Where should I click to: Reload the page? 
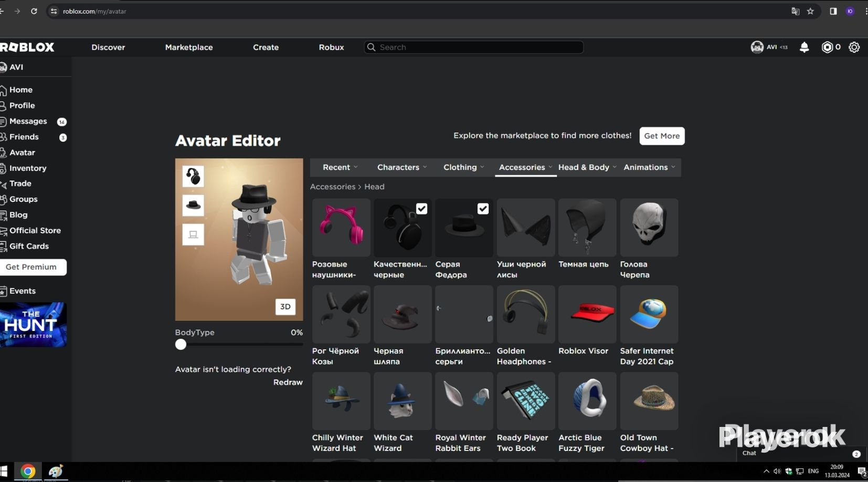pyautogui.click(x=34, y=11)
